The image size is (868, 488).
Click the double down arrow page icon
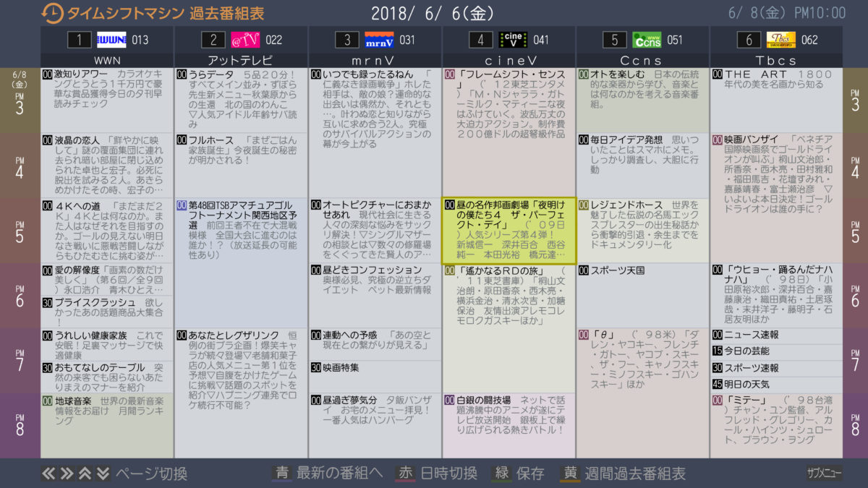pos(103,474)
